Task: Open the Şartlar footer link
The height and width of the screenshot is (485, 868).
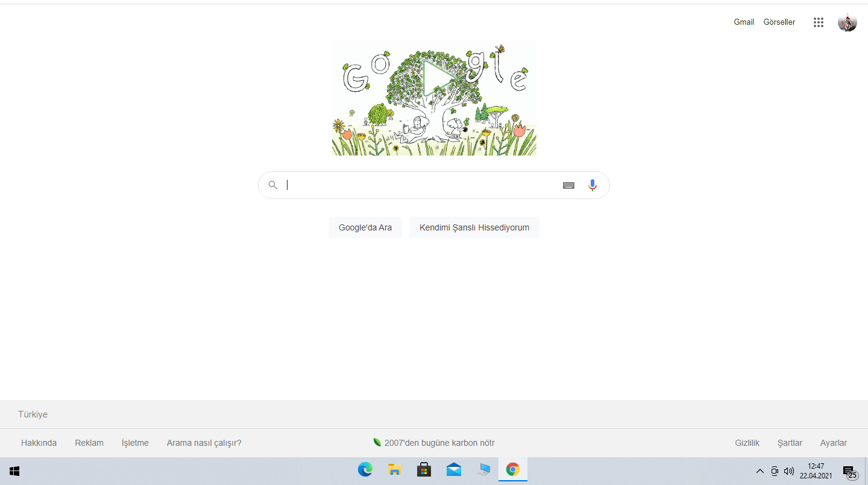Action: [790, 443]
